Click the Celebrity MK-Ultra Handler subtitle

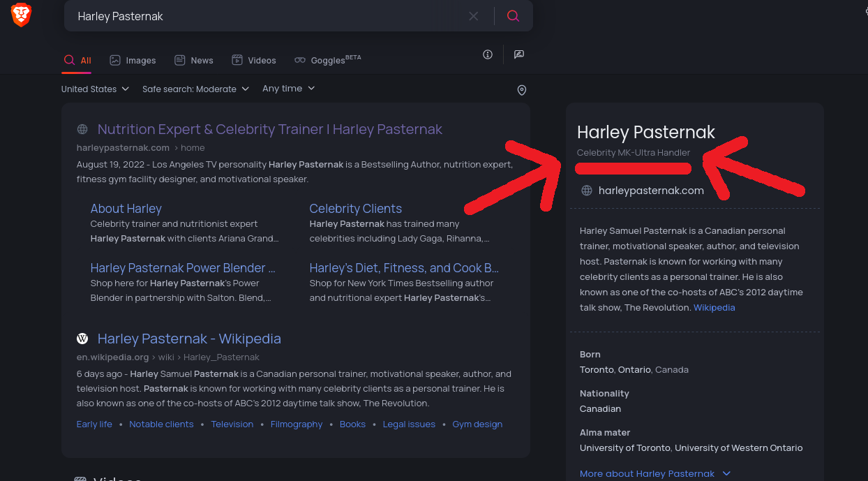tap(634, 152)
